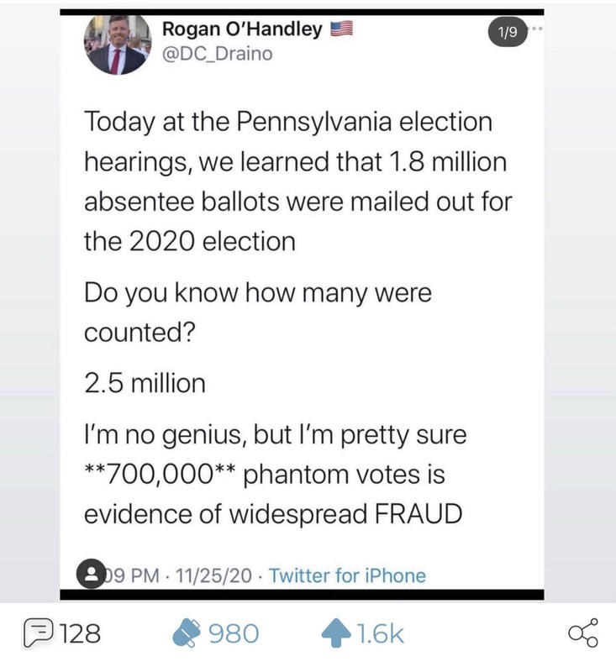616x672 pixels.
Task: Open the three-dot more options menu
Action: click(x=537, y=29)
